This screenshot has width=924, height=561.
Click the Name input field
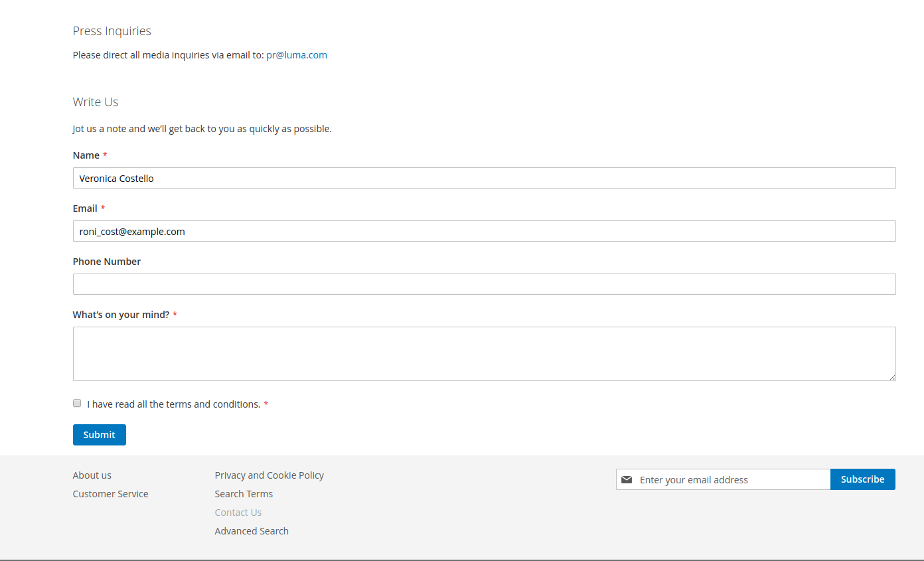pos(484,178)
